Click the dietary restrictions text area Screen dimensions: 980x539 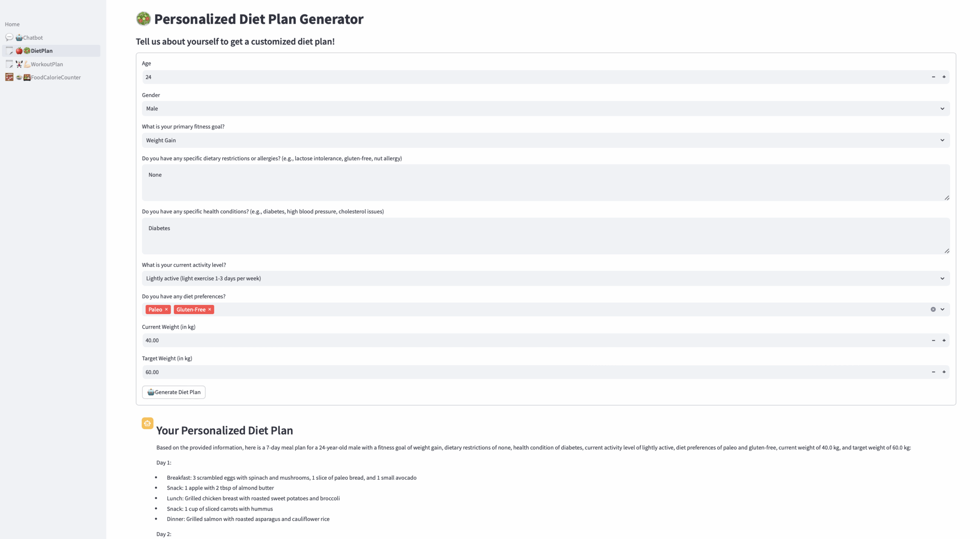546,182
